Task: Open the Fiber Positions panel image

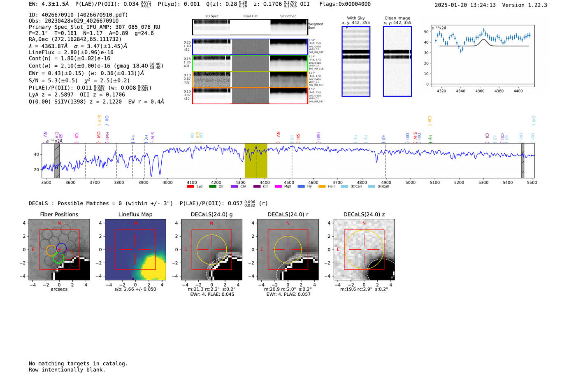Action: [59, 250]
